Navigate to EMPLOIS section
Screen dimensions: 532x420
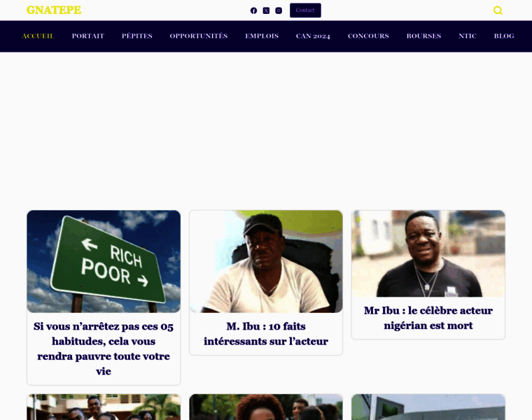point(262,36)
